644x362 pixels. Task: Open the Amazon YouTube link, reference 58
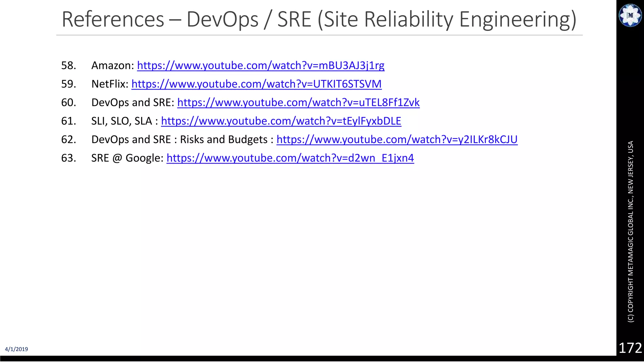(261, 66)
